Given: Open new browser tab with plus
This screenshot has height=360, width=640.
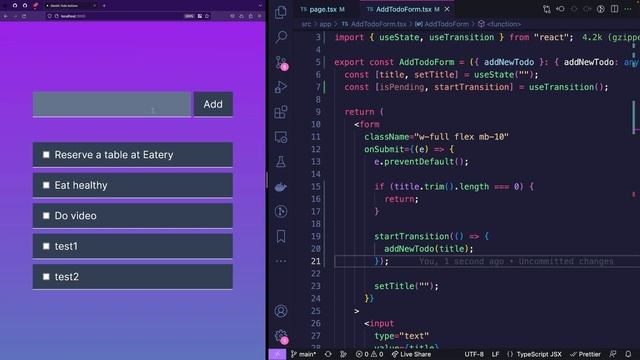Looking at the screenshot, I should [x=104, y=6].
